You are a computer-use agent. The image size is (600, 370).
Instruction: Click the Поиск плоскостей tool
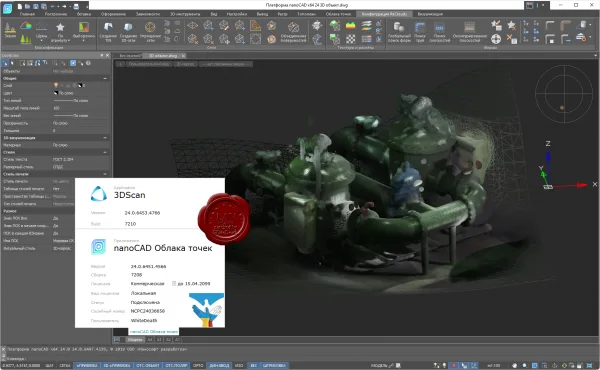[439, 32]
